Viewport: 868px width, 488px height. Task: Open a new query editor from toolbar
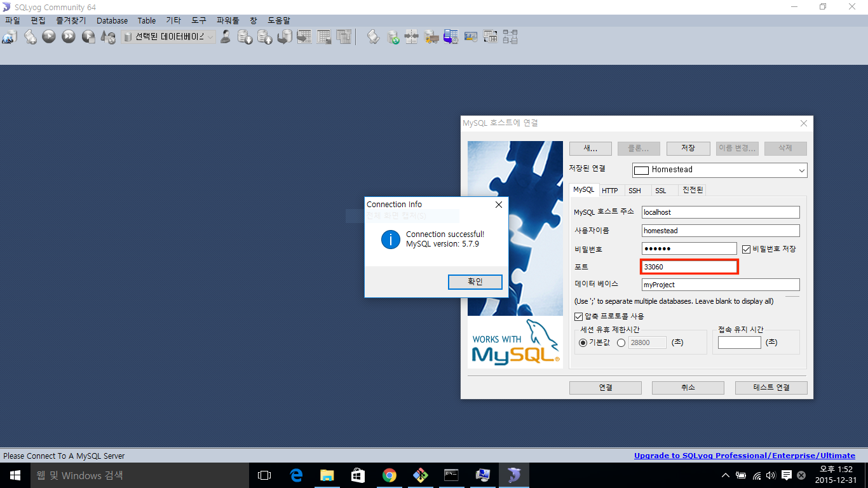(30, 37)
